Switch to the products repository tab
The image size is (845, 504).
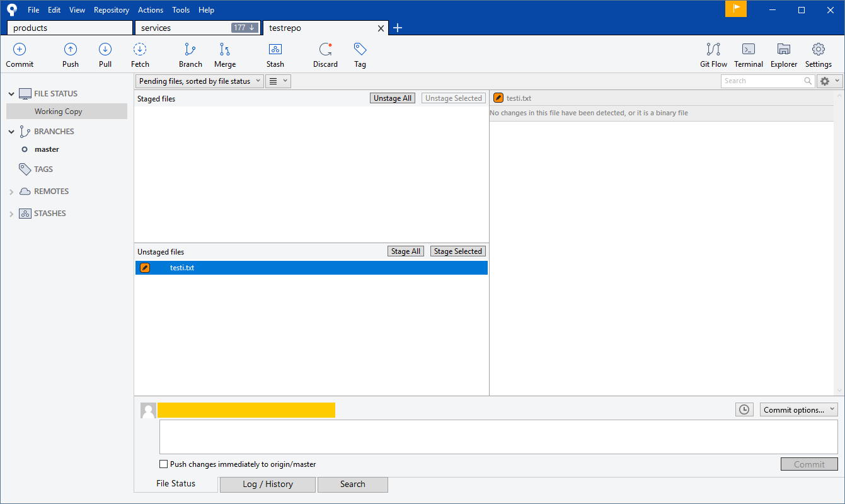[70, 28]
